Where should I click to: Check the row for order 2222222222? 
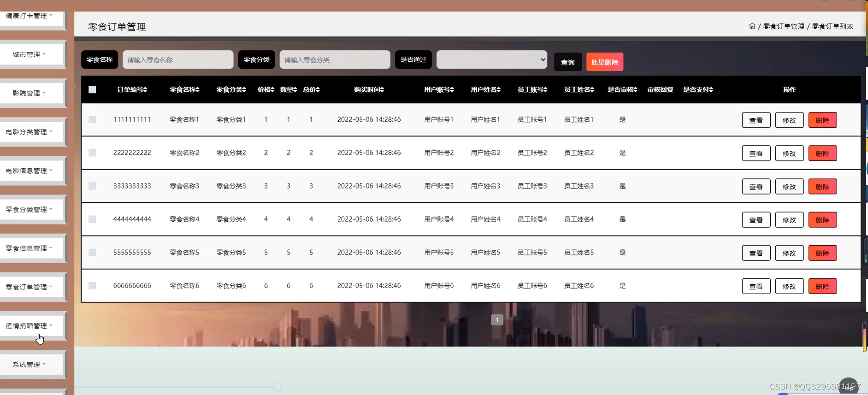(92, 153)
